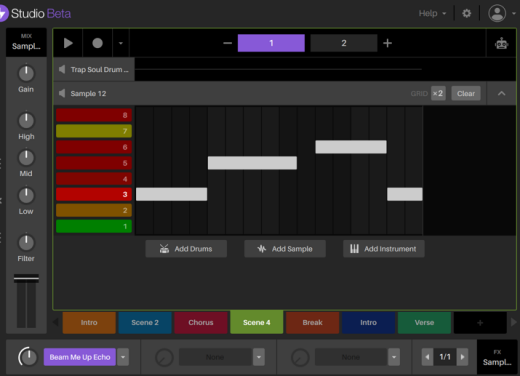Click Add Sample button
520x376 pixels.
tap(285, 249)
